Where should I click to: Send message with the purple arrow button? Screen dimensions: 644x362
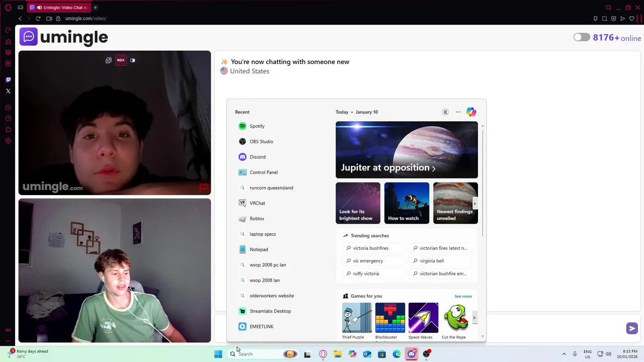632,328
